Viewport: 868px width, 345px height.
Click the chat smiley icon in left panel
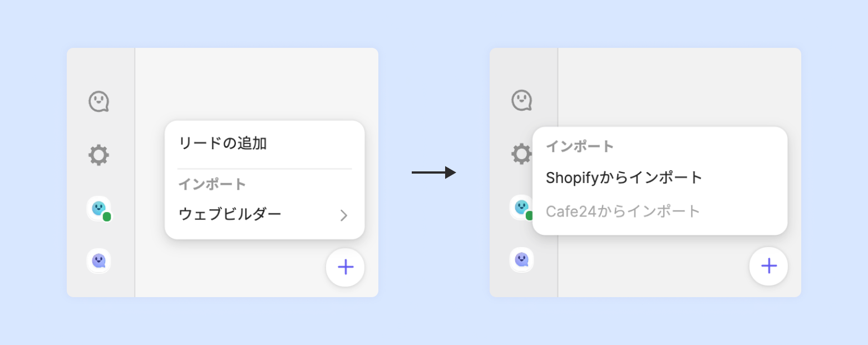tap(98, 102)
